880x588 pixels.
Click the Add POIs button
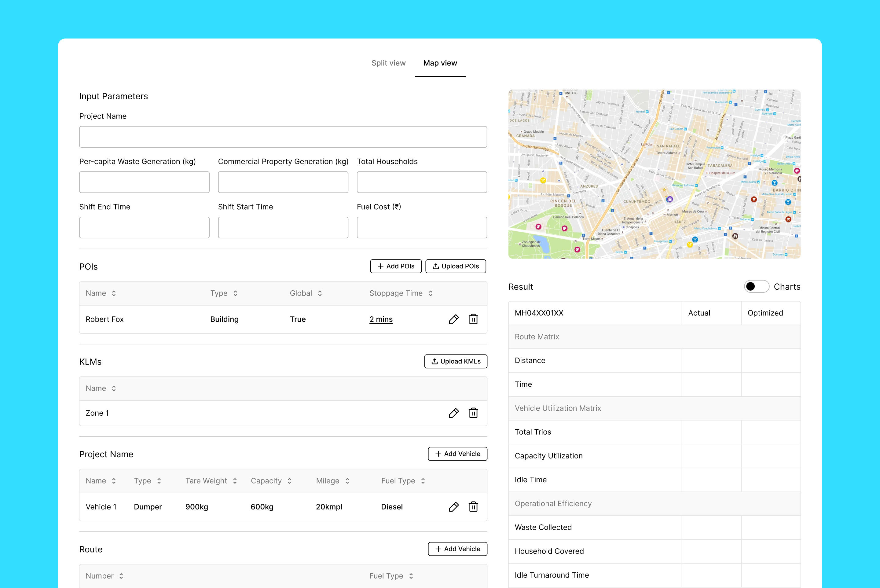click(396, 266)
